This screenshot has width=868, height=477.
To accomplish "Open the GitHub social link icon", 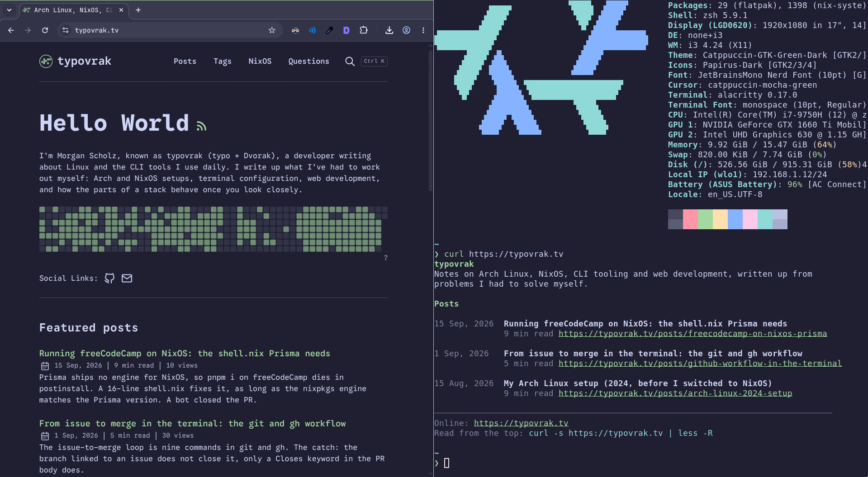I will 109,278.
